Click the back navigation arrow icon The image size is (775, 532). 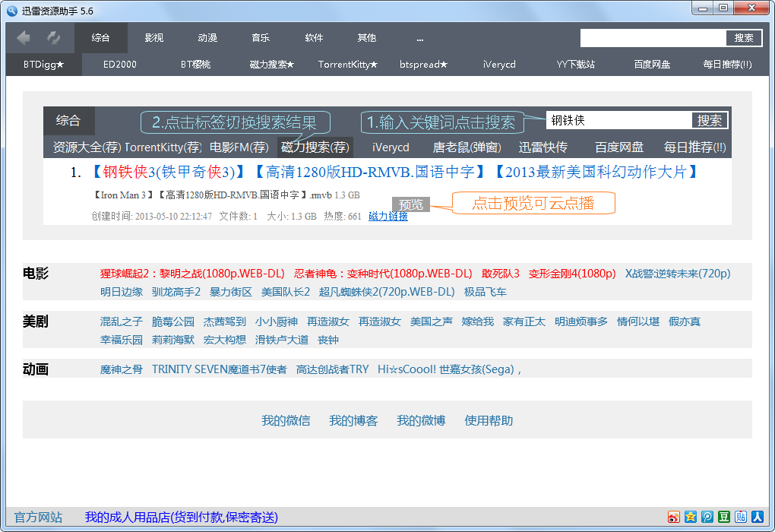tap(24, 36)
